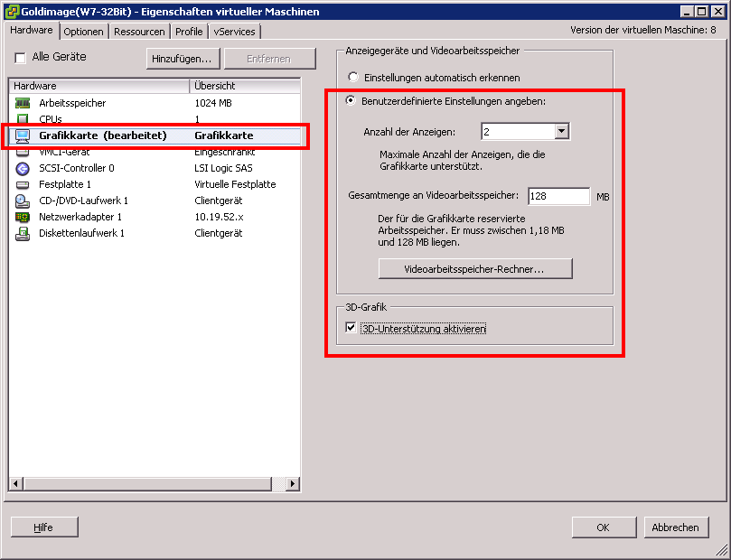Click the horizontal scrollbar in hardware list

coord(154,485)
